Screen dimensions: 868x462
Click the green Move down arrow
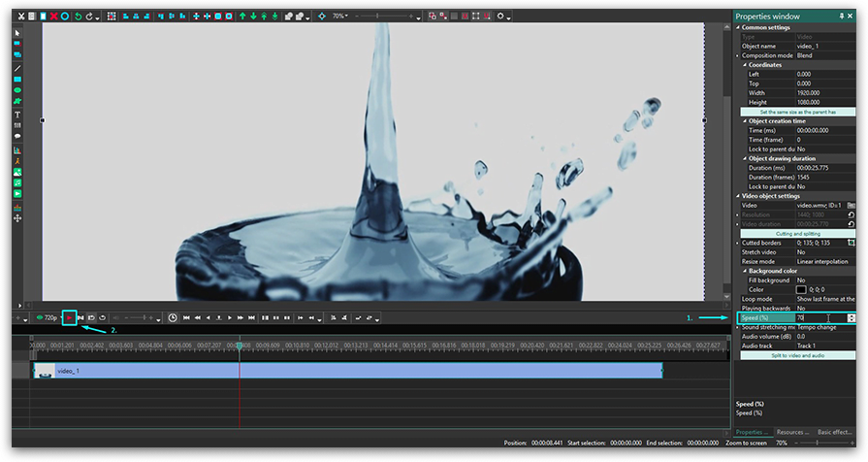(x=253, y=16)
